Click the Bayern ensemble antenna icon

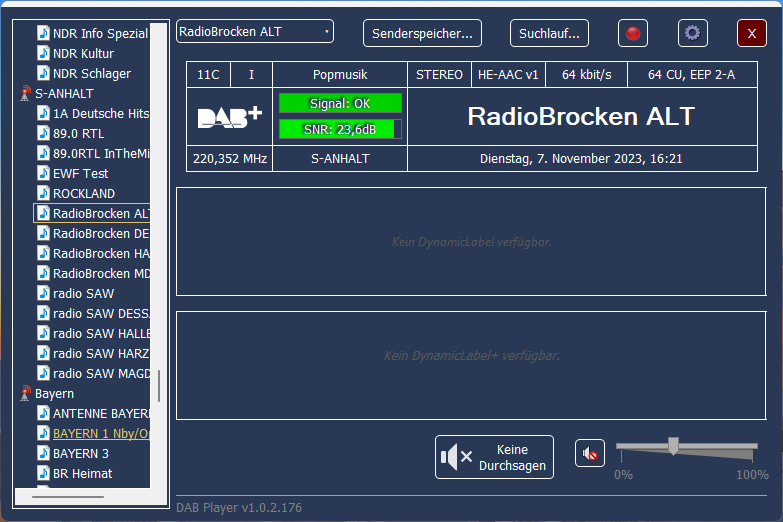[25, 394]
